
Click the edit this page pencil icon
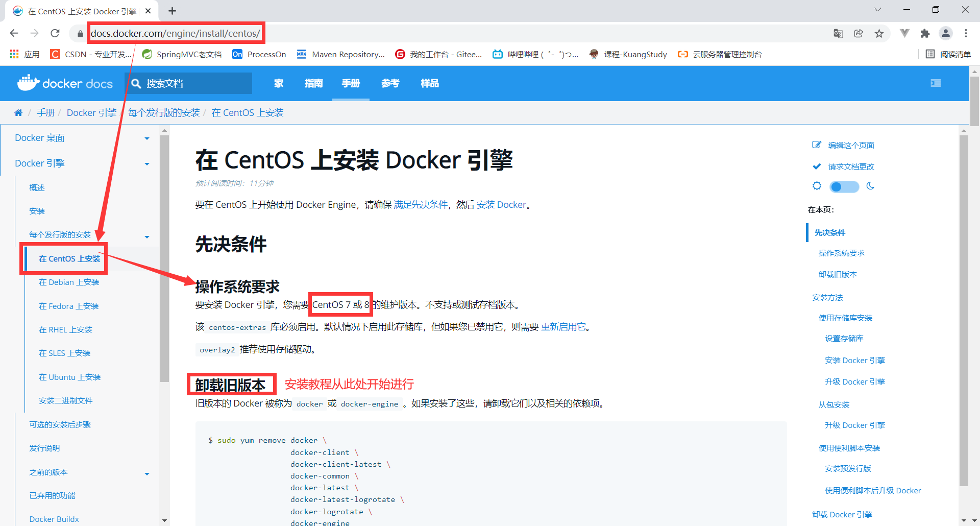coord(817,145)
